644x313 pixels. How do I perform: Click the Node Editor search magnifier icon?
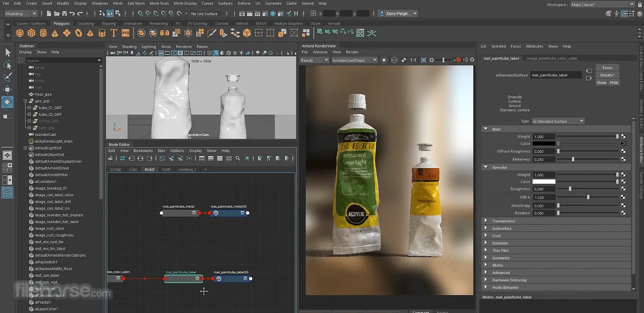(x=238, y=158)
